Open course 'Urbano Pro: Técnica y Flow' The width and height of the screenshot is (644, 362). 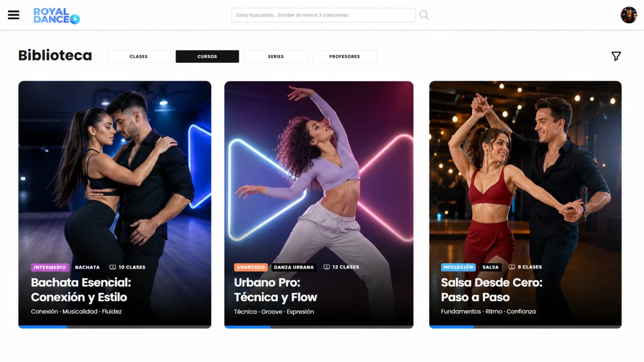275,290
